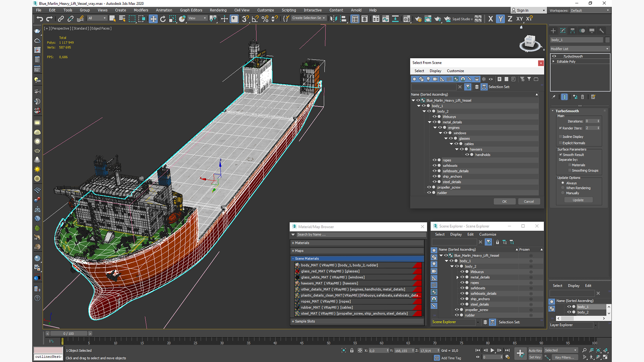Click the Auto Key button

535,351
